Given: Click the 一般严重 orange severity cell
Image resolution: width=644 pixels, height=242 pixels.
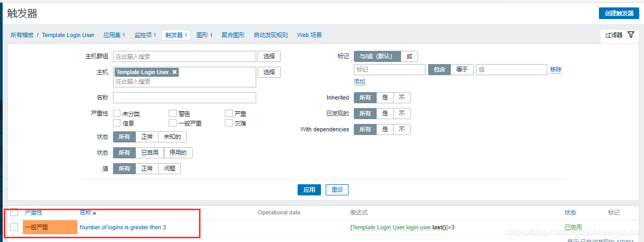Looking at the screenshot, I should pos(50,227).
